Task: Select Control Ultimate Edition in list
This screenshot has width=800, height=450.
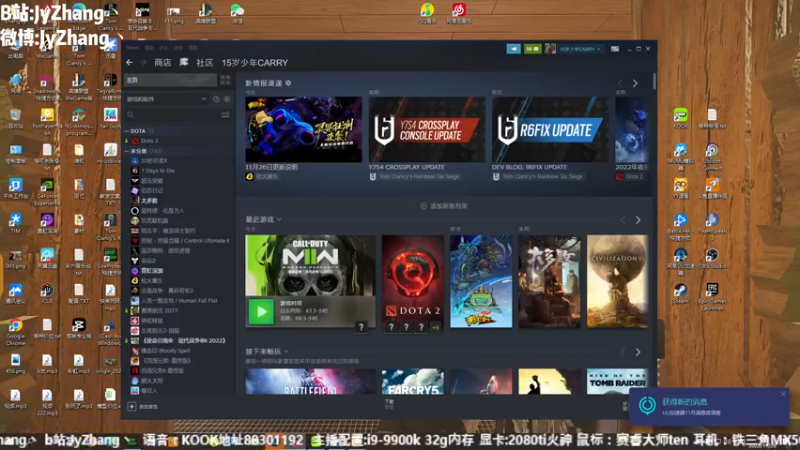Action: 179,240
